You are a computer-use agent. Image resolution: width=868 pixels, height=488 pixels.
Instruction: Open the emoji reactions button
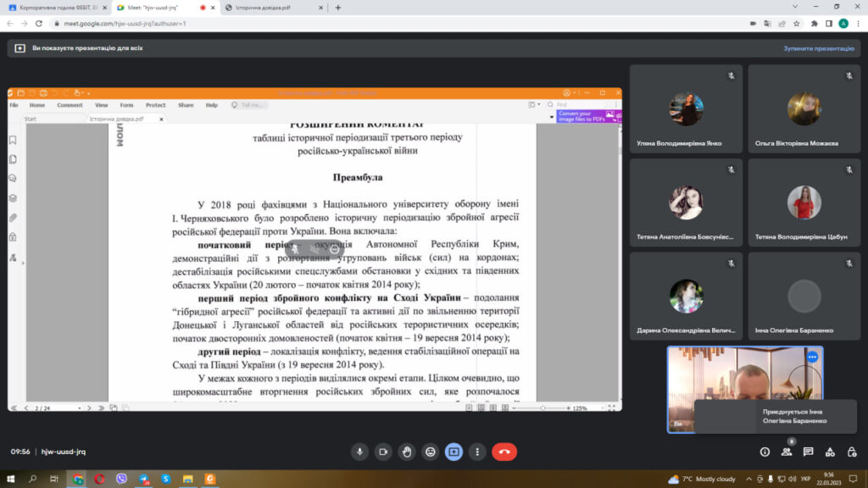[x=431, y=452]
